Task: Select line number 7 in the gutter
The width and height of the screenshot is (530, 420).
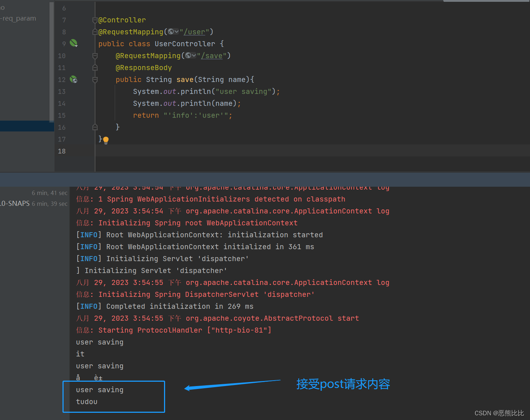Action: point(64,20)
